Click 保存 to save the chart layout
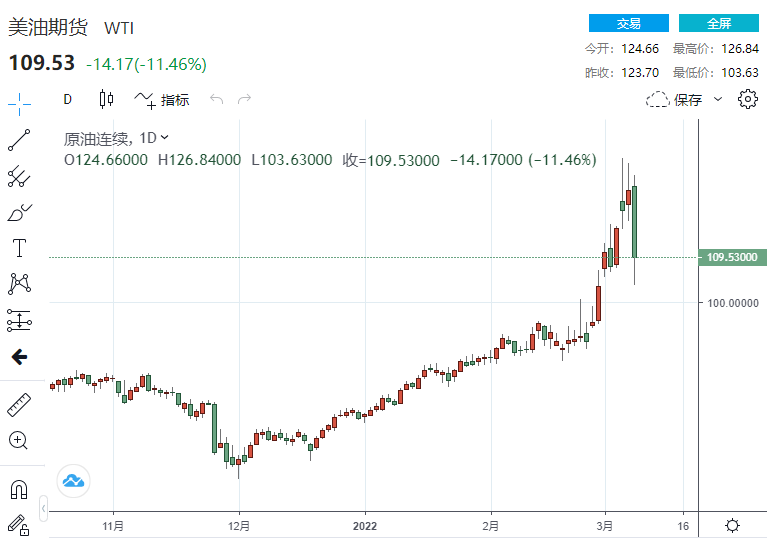Viewport: 770px width, 538px height. pyautogui.click(x=676, y=99)
